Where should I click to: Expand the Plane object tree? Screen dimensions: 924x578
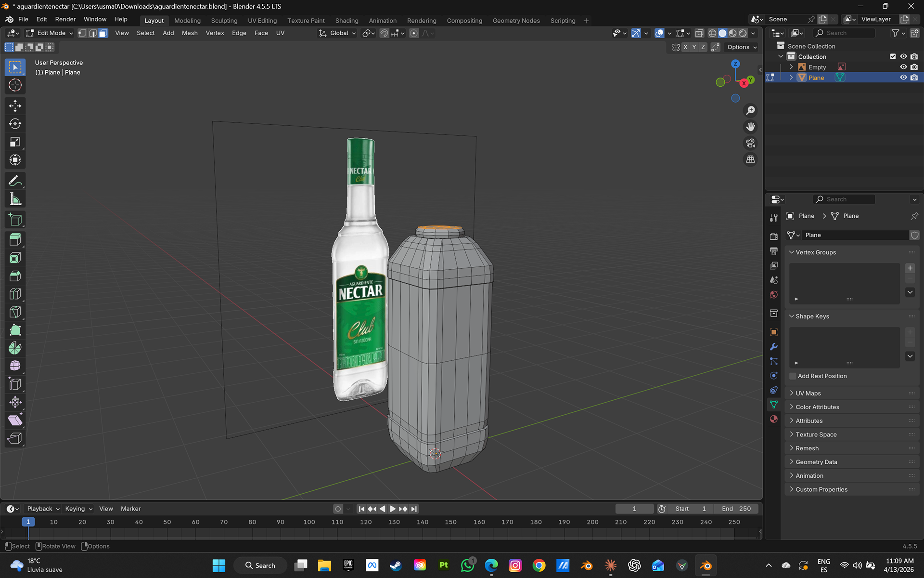point(791,78)
